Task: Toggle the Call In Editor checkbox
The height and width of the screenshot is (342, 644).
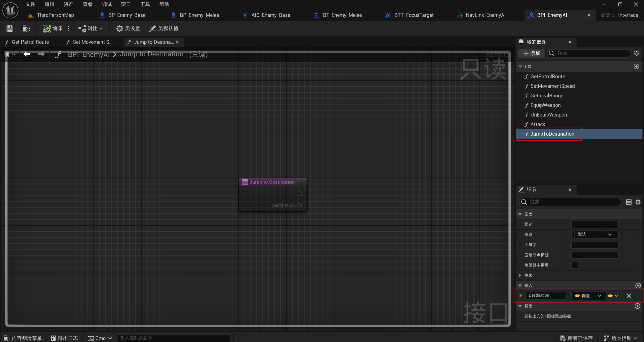Action: 575,265
